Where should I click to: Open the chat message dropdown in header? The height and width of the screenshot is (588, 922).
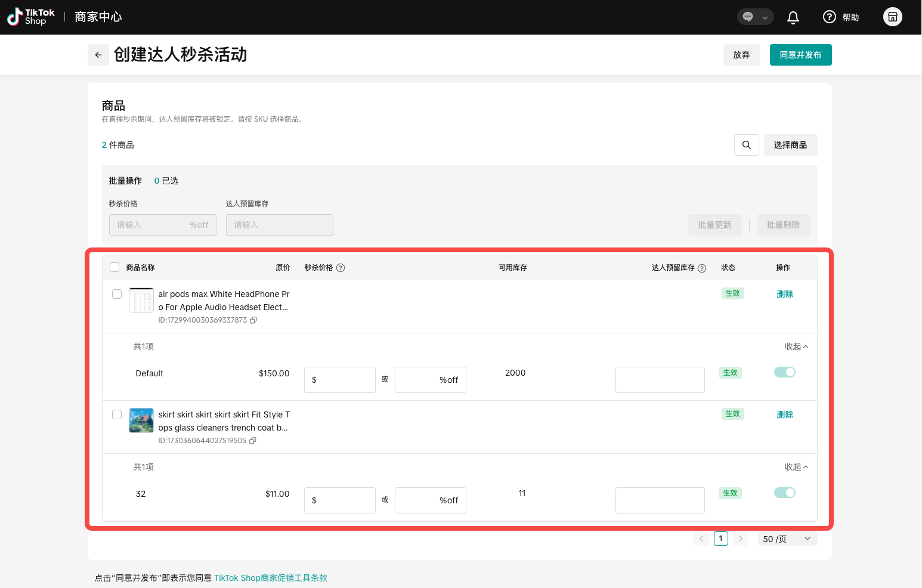(x=755, y=17)
